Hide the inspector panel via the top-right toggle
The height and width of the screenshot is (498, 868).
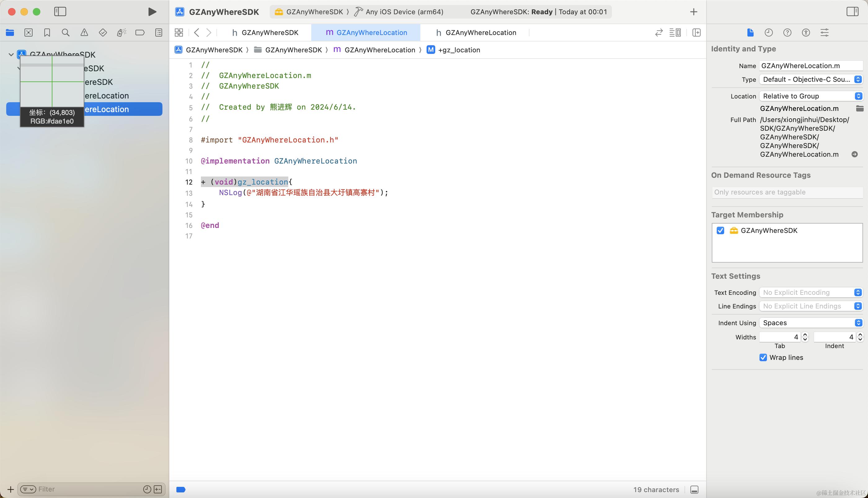852,12
